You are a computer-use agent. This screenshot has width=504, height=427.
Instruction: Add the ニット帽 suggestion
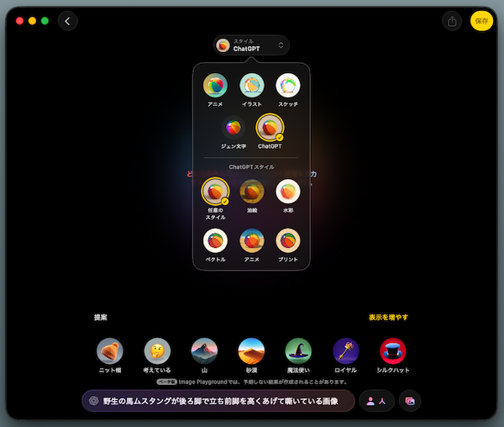click(110, 351)
